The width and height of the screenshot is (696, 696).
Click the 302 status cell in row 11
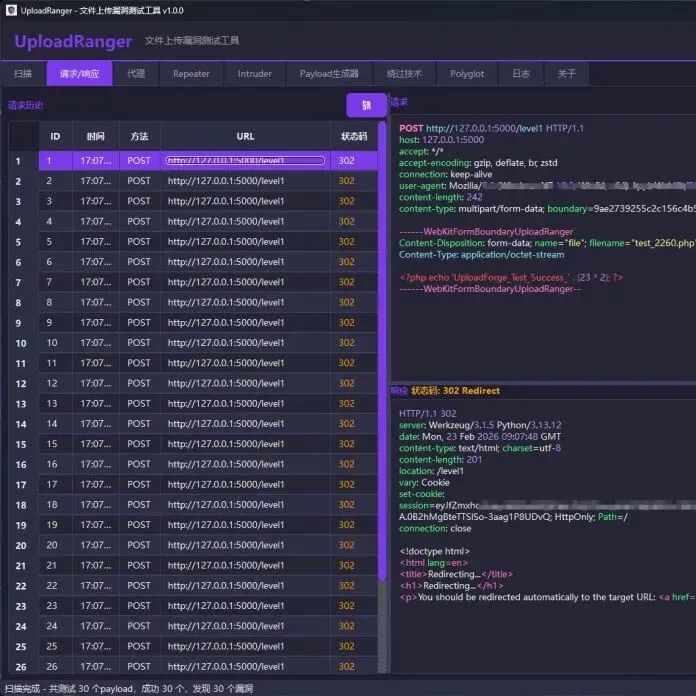[354, 363]
